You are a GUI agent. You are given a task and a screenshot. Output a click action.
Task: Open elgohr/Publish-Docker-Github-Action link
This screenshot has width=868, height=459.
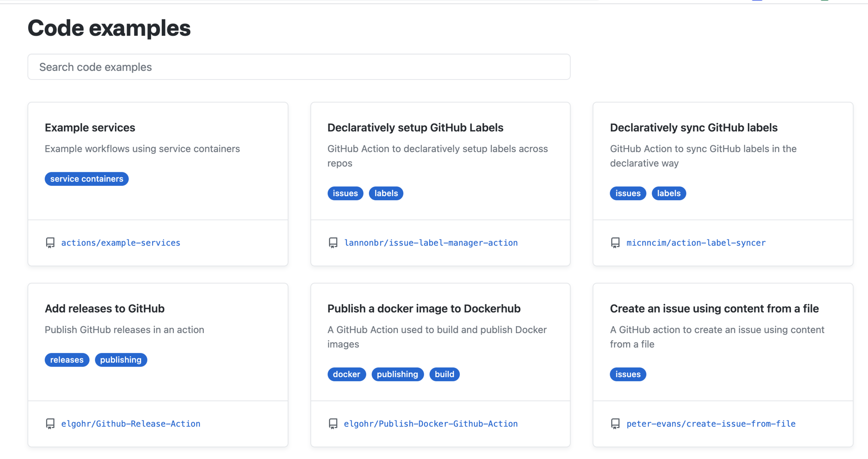point(431,424)
